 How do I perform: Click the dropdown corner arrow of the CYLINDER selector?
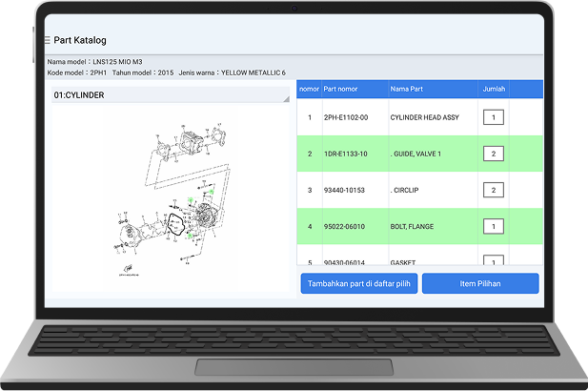tap(286, 97)
